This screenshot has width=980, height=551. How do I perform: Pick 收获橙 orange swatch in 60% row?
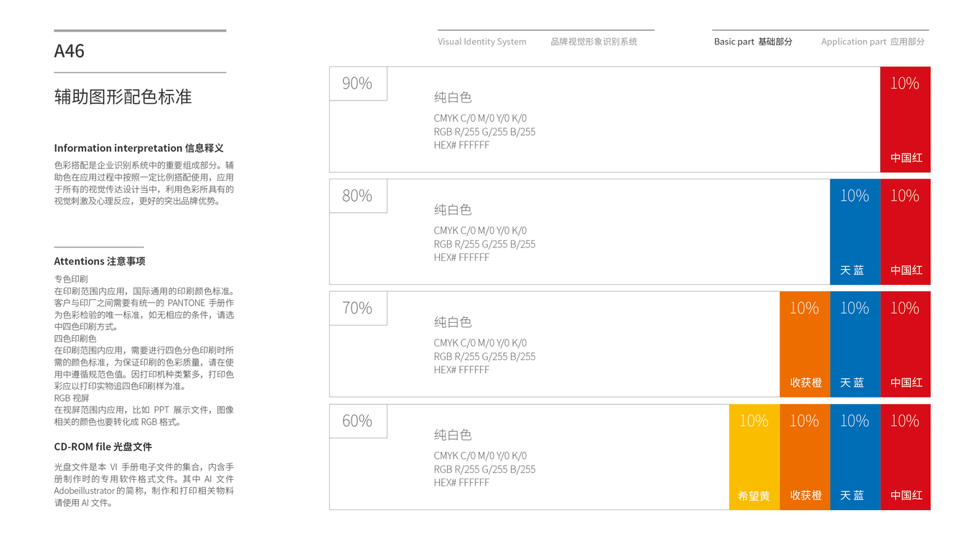point(805,457)
